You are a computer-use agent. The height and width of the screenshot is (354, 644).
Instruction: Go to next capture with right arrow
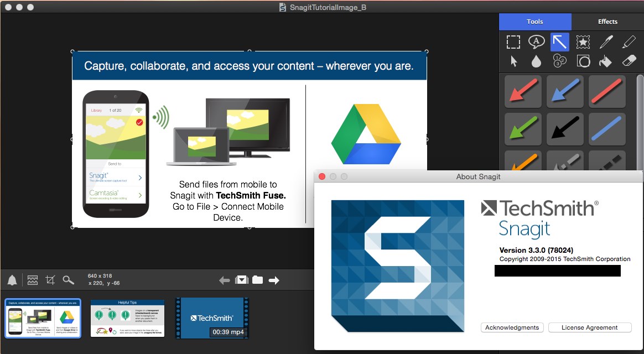(x=274, y=280)
